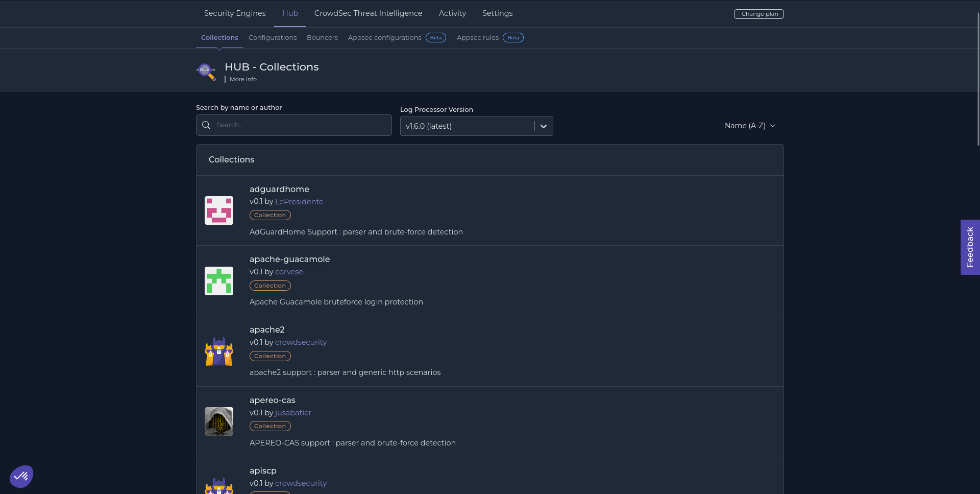980x494 pixels.
Task: Click the search magnifier icon
Action: 206,125
